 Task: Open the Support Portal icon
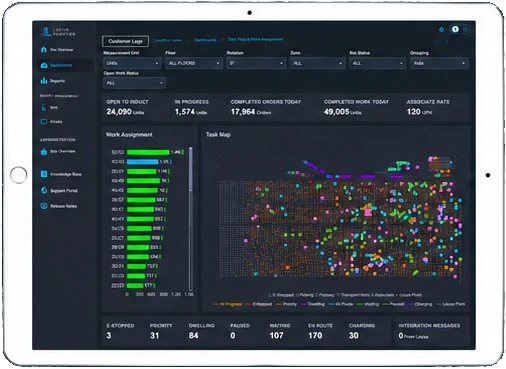44,190
